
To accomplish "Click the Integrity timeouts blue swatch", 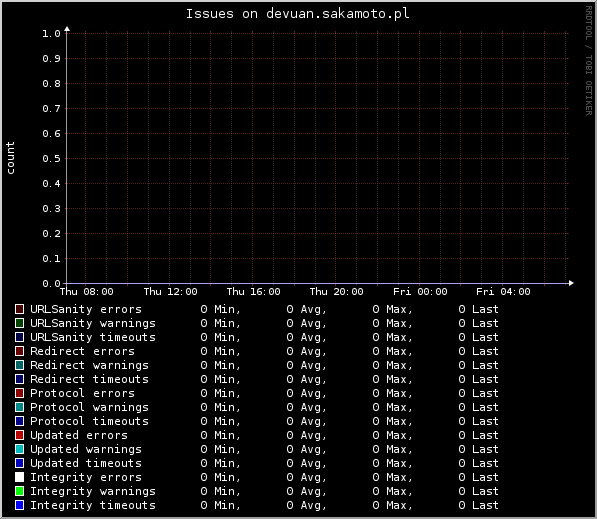I will [19, 505].
